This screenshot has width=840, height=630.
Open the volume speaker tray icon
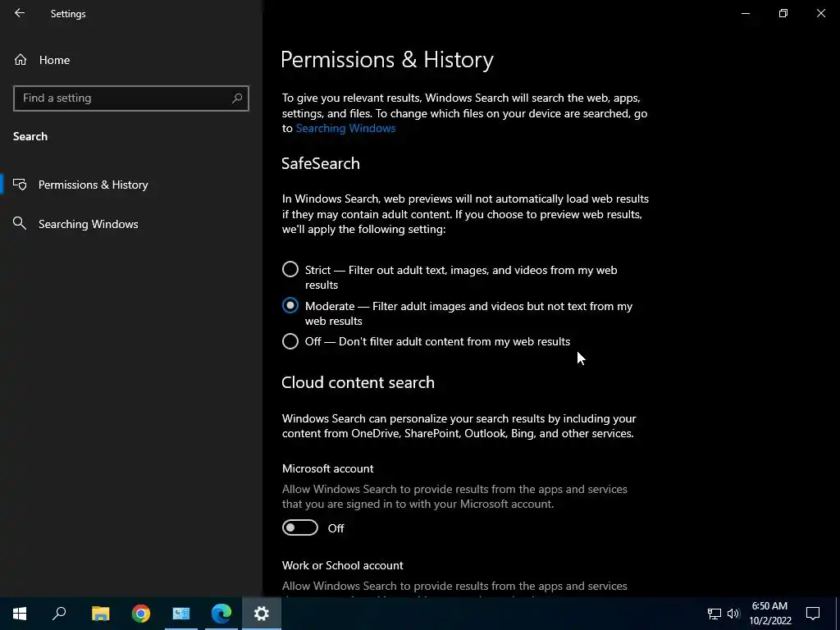point(733,614)
